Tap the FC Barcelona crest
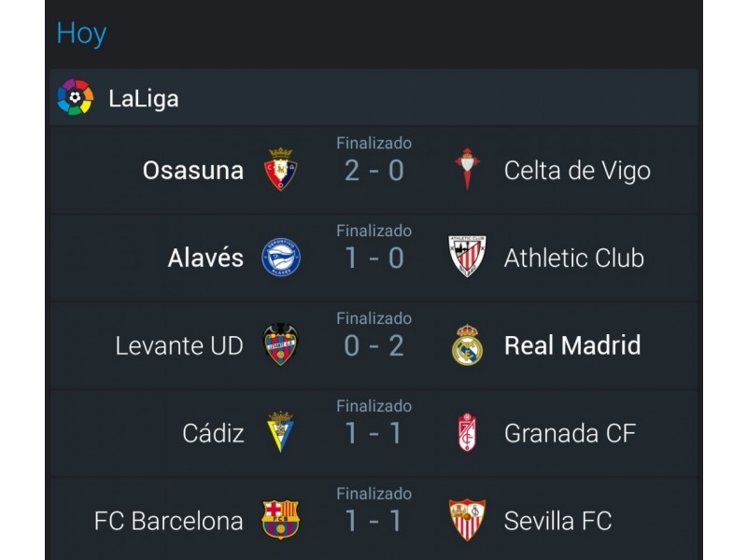The width and height of the screenshot is (747, 560). (x=281, y=520)
